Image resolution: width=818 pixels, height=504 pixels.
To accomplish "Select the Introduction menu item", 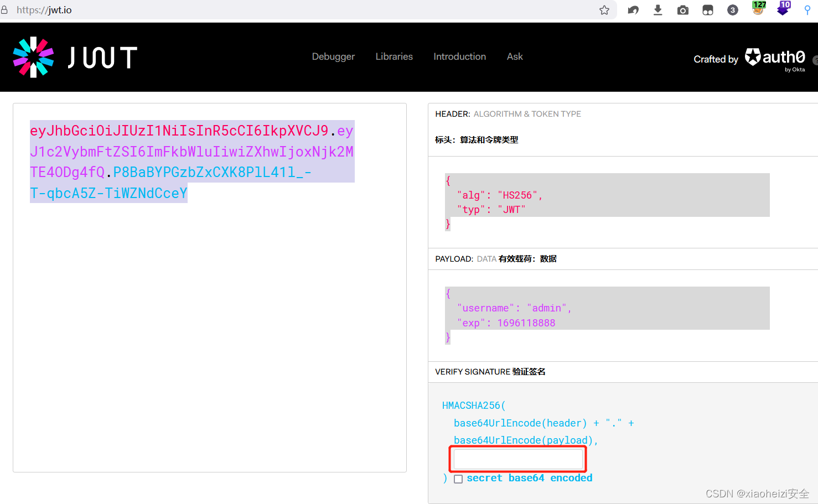I will [459, 56].
